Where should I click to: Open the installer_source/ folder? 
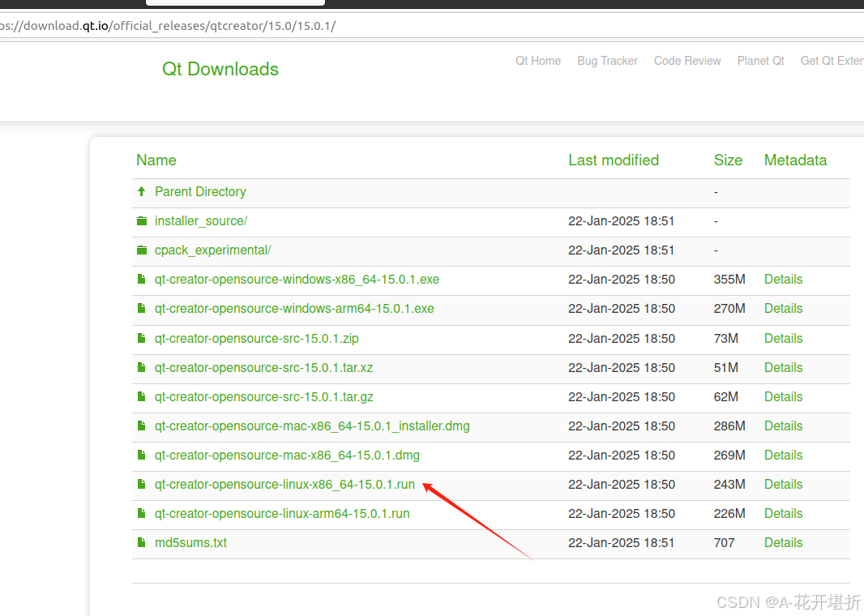pyautogui.click(x=200, y=221)
